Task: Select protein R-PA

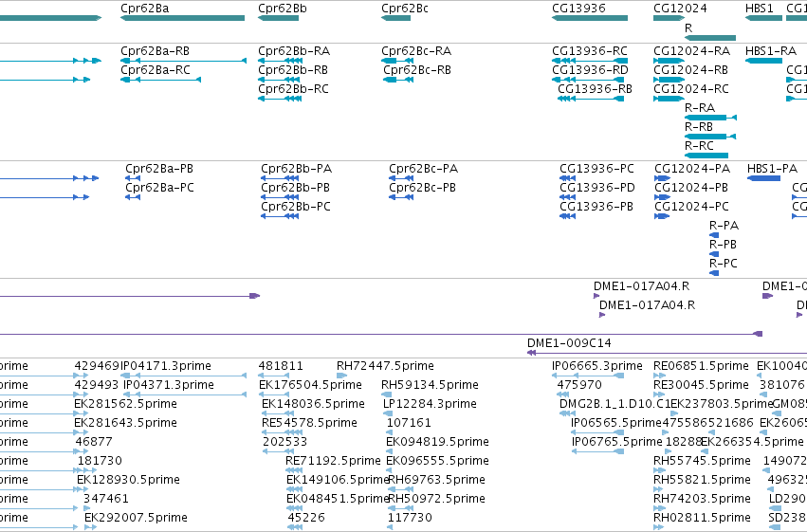Action: (714, 235)
